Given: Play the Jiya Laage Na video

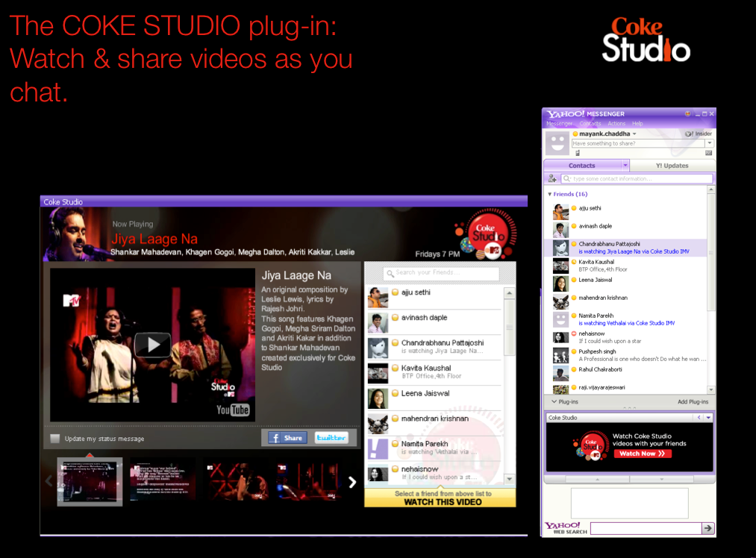Looking at the screenshot, I should (x=152, y=345).
